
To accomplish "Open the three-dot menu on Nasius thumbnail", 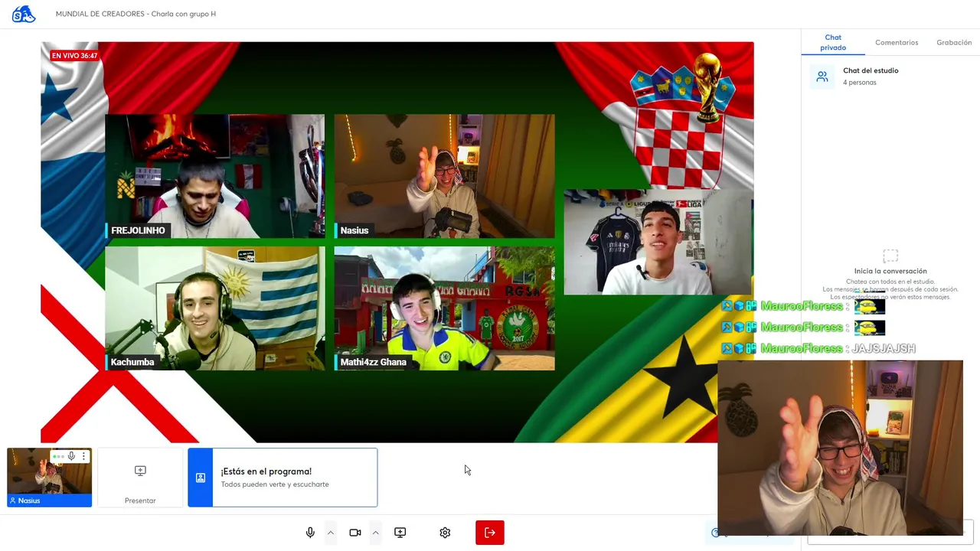I will [x=83, y=456].
